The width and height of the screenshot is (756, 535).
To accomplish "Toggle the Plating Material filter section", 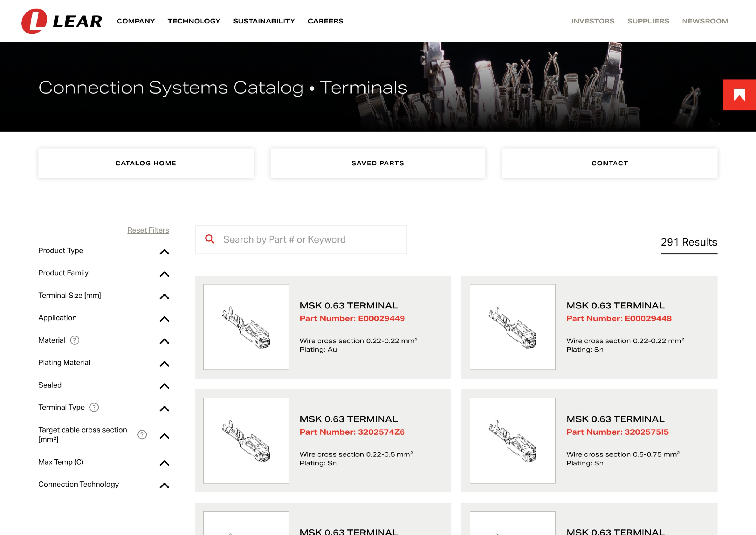I will tap(164, 364).
